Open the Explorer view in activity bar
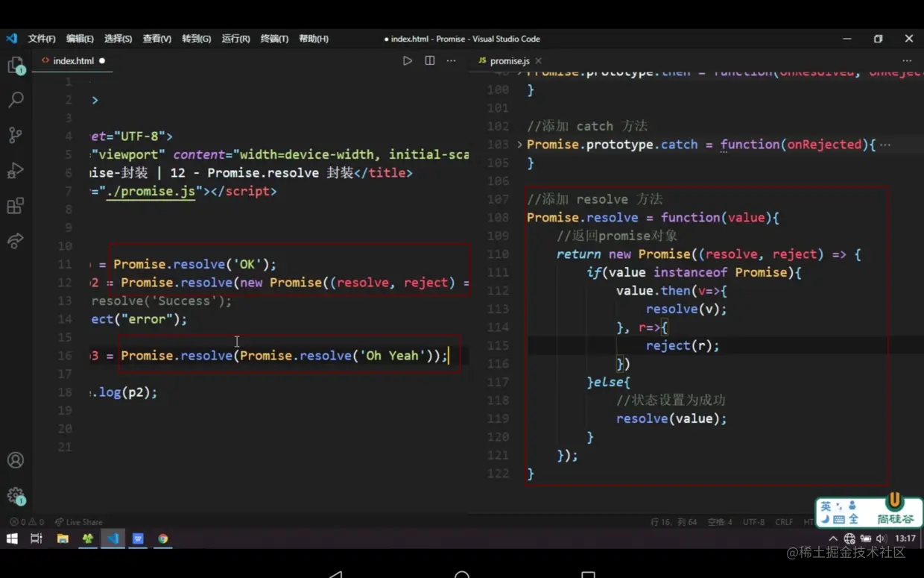Screen dimensions: 924x578 point(16,66)
